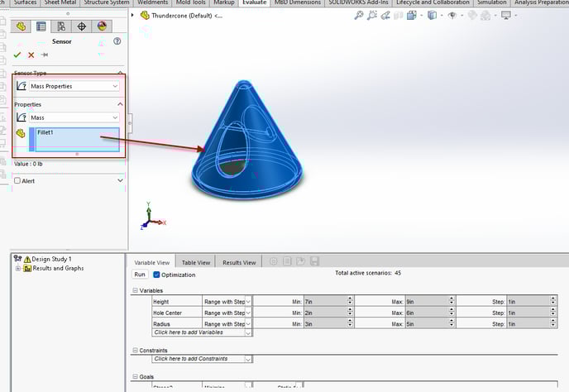Open the Evaluate ribbon tab
This screenshot has height=392, width=569.
click(255, 2)
